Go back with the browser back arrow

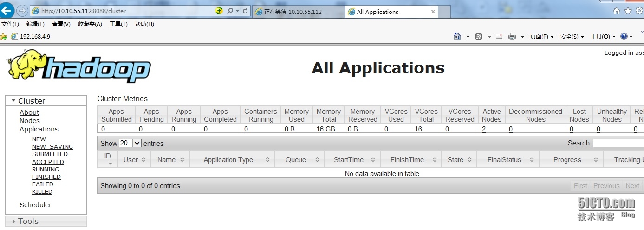point(7,10)
